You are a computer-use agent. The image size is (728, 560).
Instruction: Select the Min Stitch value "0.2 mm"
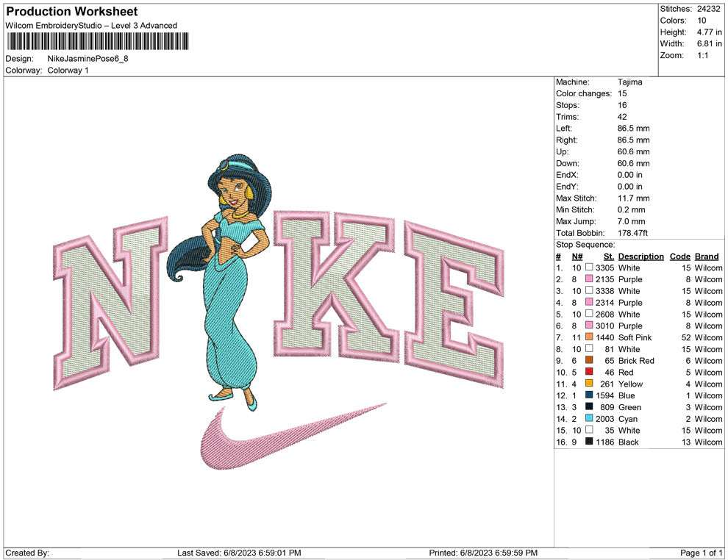632,209
